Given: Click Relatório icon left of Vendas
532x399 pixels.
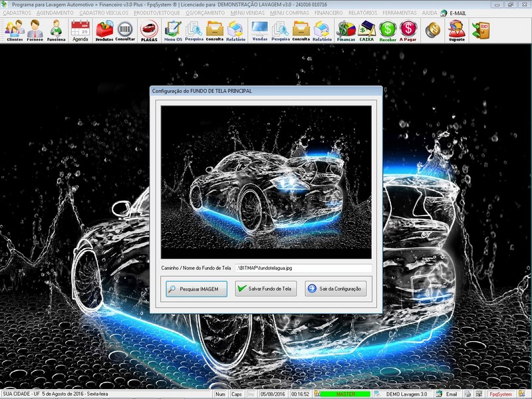Looking at the screenshot, I should tap(236, 31).
